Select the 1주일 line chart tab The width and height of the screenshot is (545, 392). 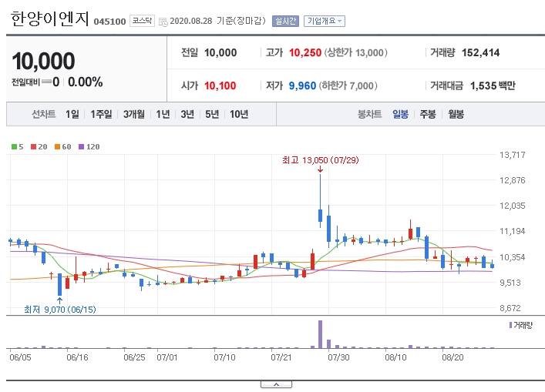tap(101, 114)
